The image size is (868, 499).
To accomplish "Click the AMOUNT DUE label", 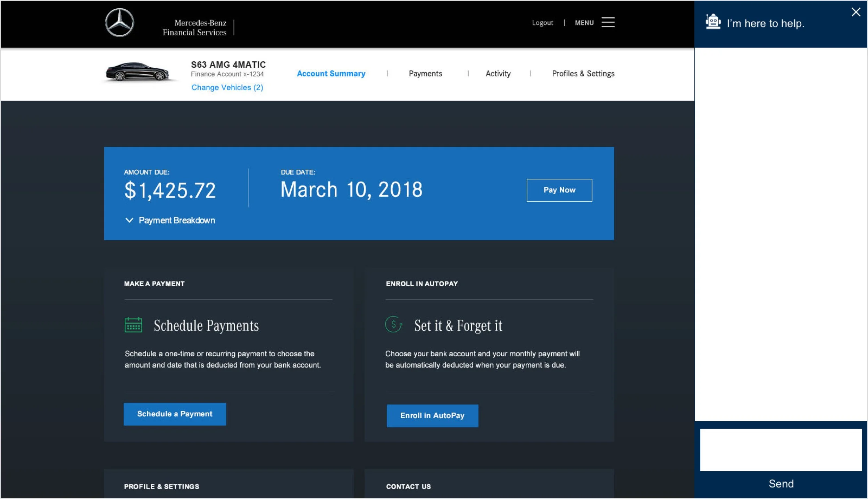I will pos(147,172).
